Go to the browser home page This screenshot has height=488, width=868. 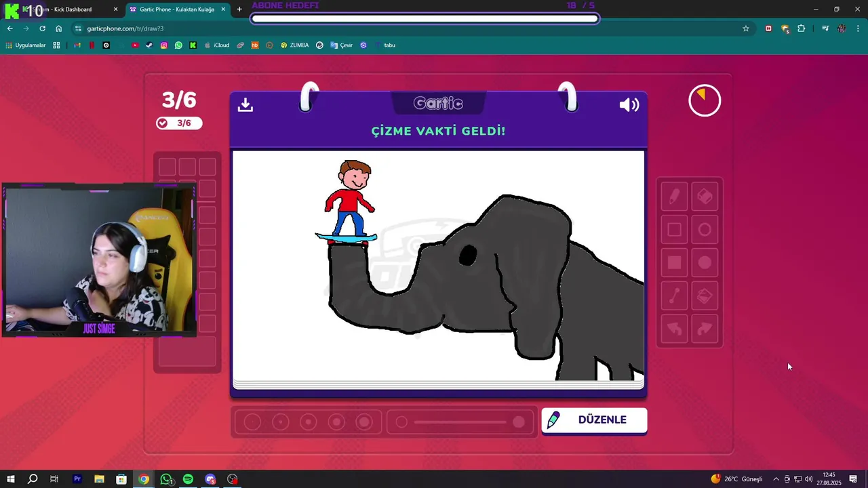58,28
